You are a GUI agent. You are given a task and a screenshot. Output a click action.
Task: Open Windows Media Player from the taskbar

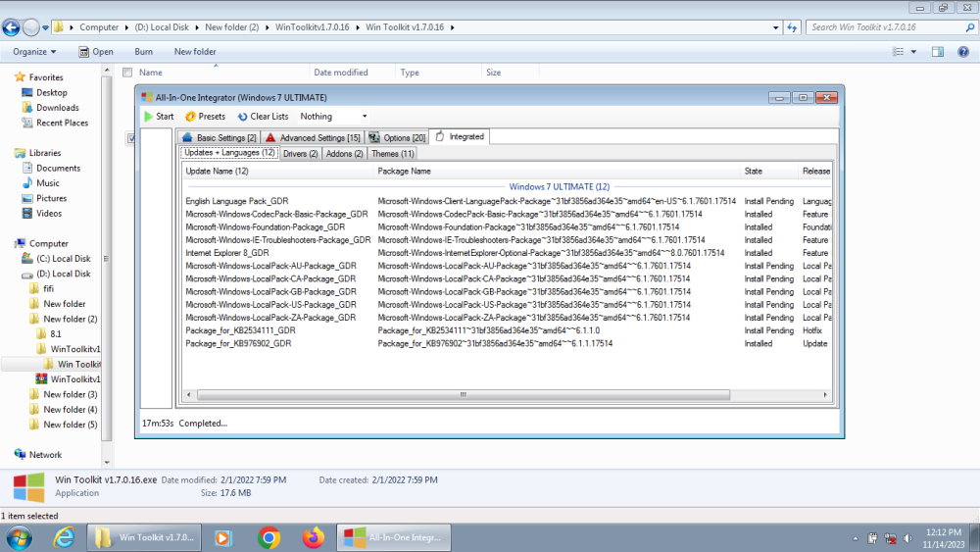tap(223, 537)
